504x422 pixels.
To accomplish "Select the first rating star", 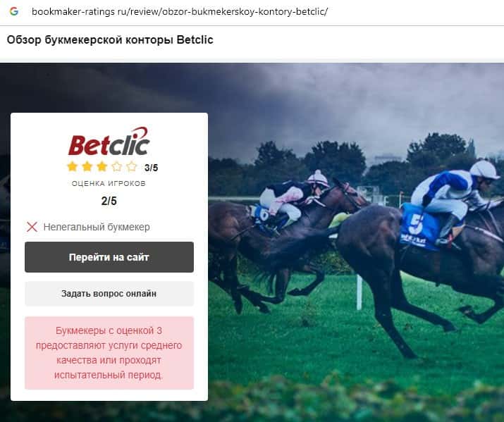I will 73,167.
